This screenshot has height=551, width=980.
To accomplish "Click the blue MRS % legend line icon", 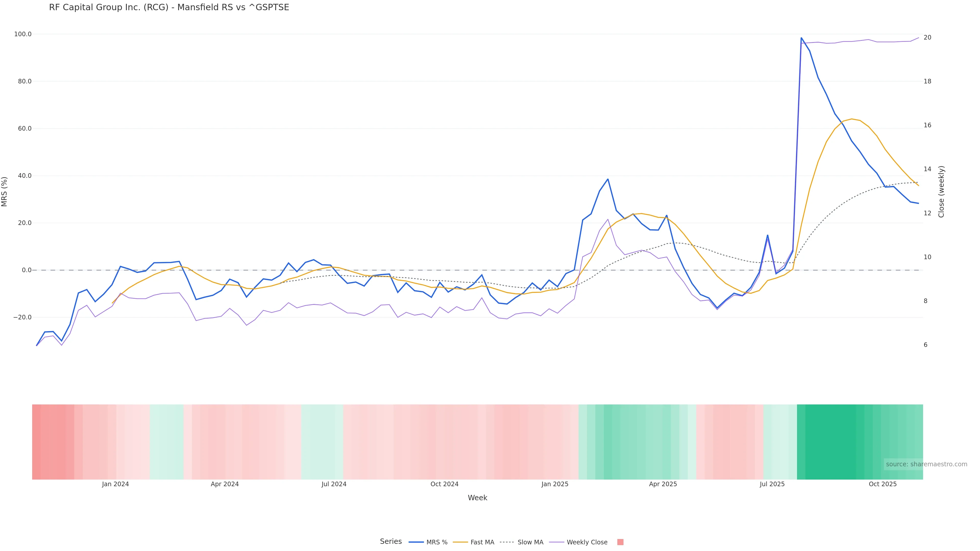I will 416,542.
